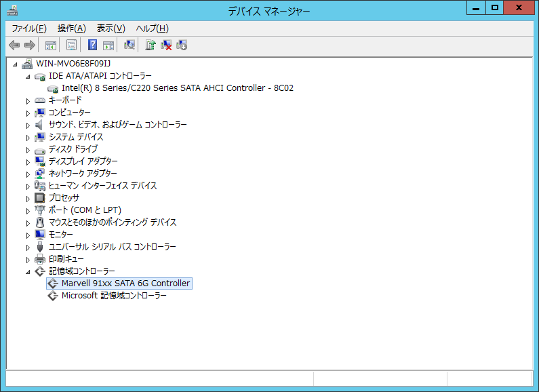Select the ディスプレイ アダプター label
Image resolution: width=539 pixels, height=392 pixels.
click(x=83, y=161)
